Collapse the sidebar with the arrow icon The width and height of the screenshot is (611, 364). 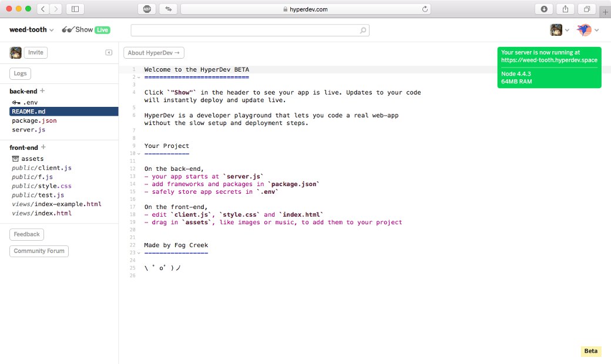pos(109,53)
